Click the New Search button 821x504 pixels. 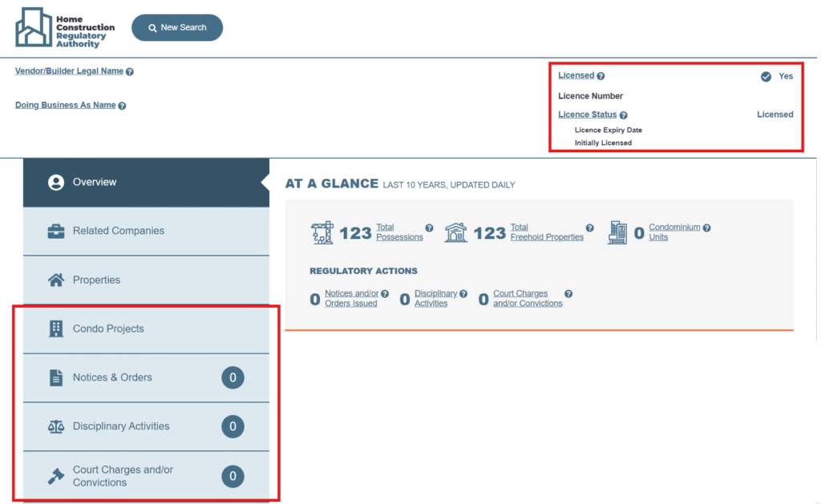click(x=177, y=27)
